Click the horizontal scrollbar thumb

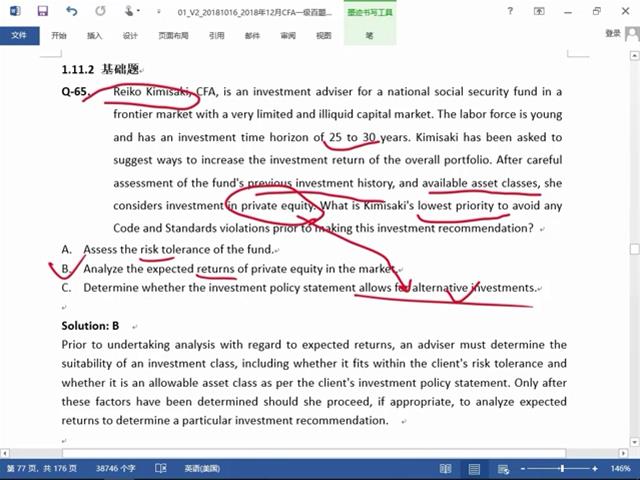[314, 453]
